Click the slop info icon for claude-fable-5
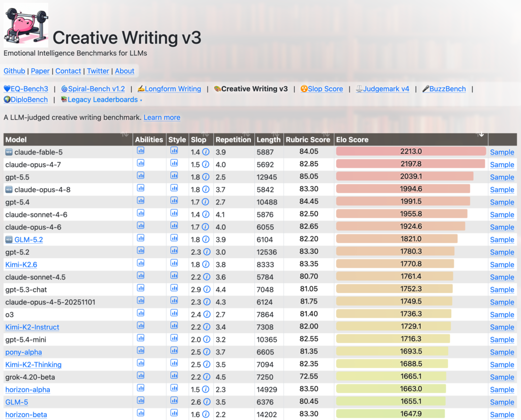 pos(206,152)
